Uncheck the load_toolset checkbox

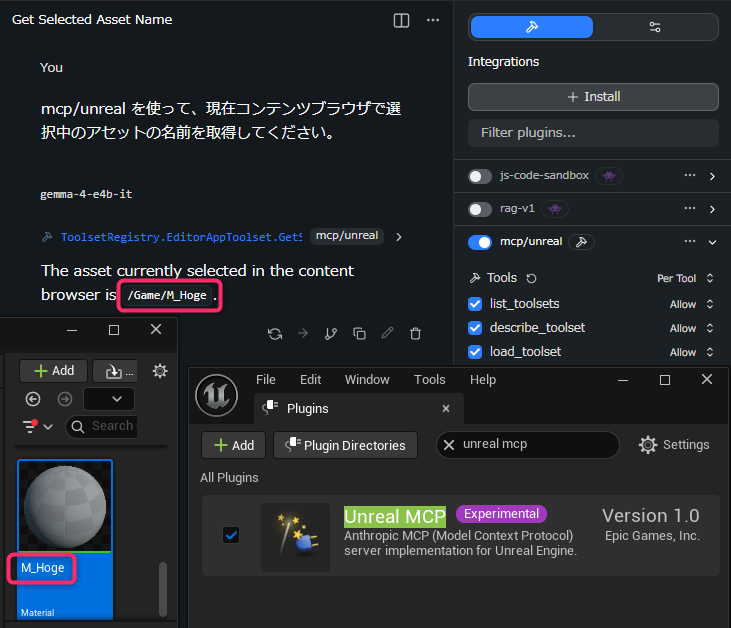click(x=475, y=352)
